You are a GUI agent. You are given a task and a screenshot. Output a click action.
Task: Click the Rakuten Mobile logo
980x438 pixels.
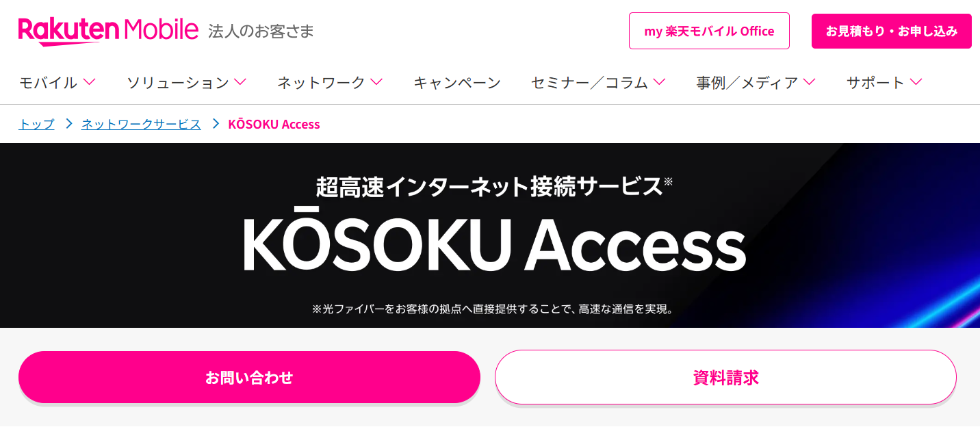point(108,31)
